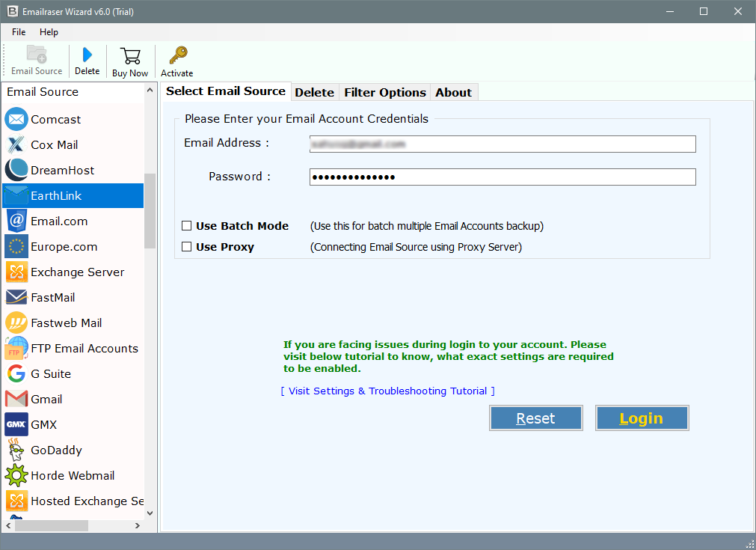Tick the Use Proxy checkbox

(187, 246)
